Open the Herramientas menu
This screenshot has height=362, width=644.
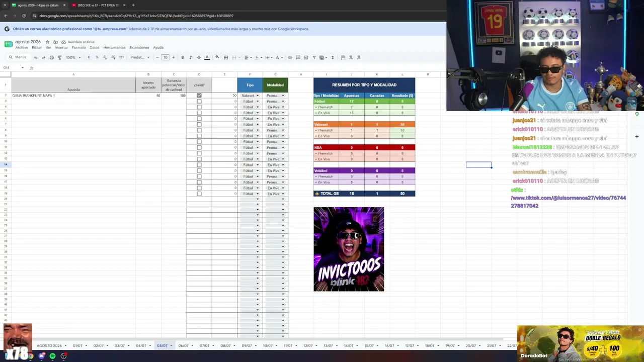click(114, 48)
